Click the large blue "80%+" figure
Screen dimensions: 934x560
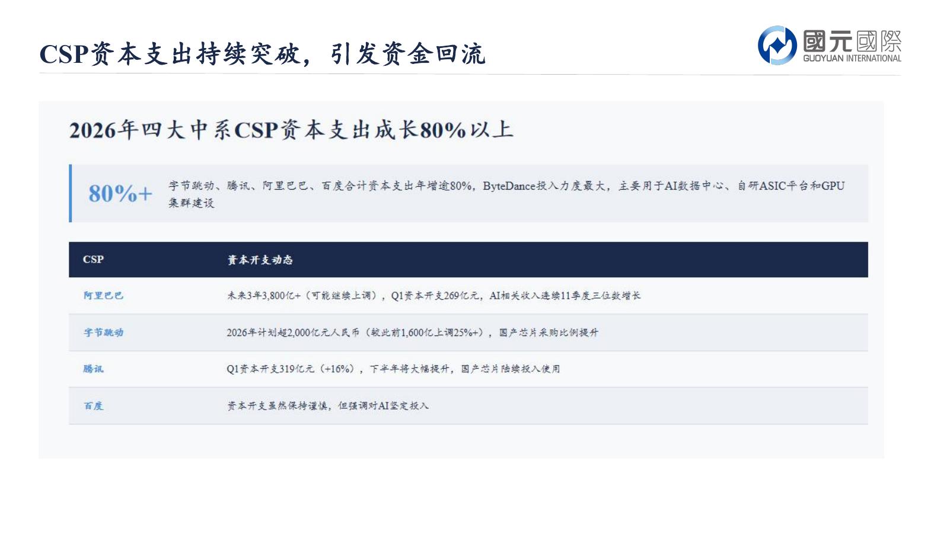[x=120, y=193]
